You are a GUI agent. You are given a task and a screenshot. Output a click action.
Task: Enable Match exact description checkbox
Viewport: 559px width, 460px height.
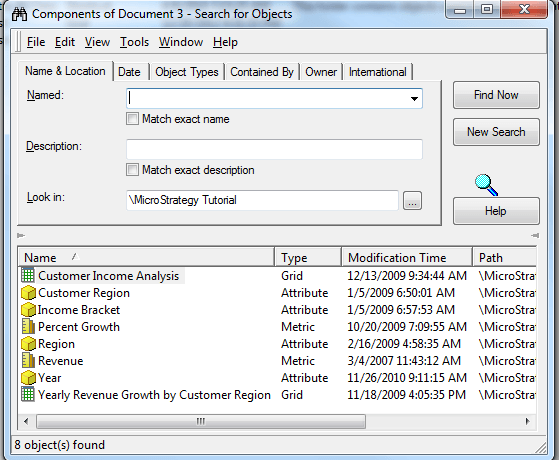point(132,170)
